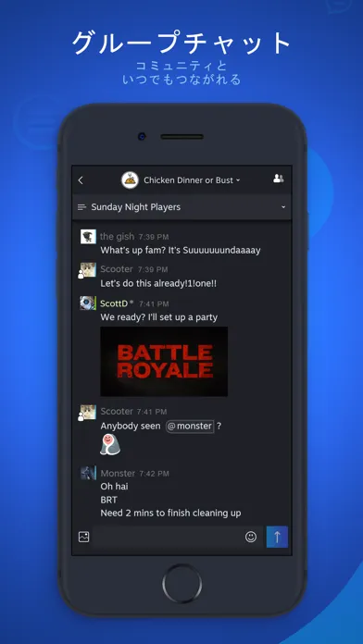Viewport: 363px width, 644px height.
Task: Select the Scooter username at 7:39 PM
Action: coord(117,269)
